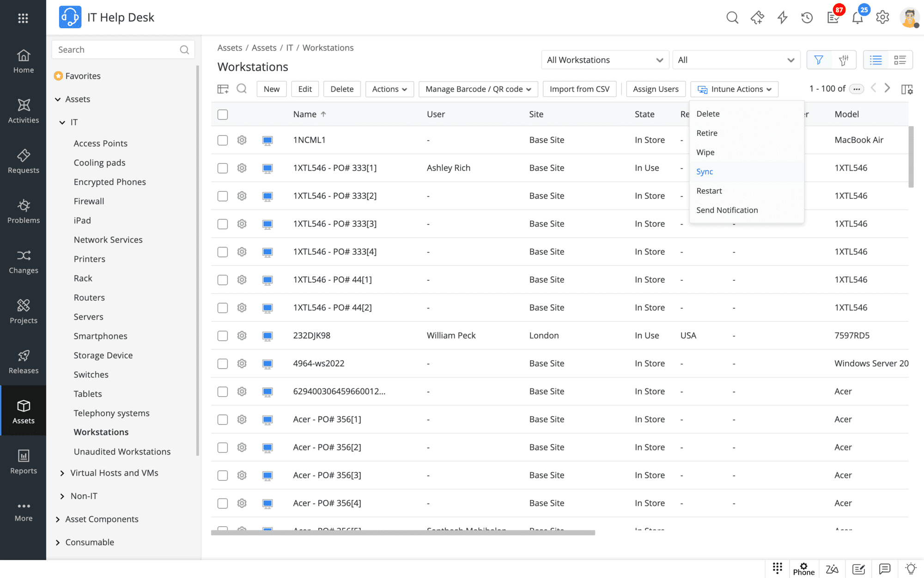Toggle the select-all header checkbox
The image size is (924, 578).
223,115
